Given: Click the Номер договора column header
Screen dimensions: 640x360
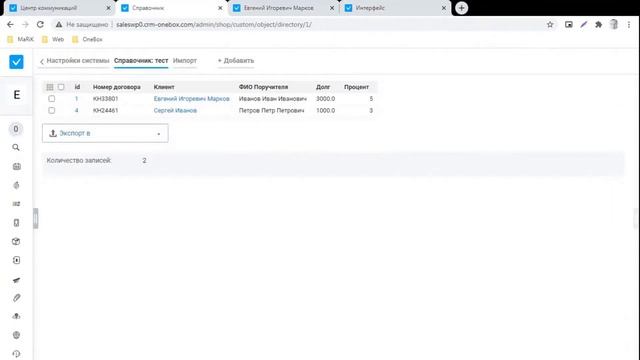Looking at the screenshot, I should point(117,87).
